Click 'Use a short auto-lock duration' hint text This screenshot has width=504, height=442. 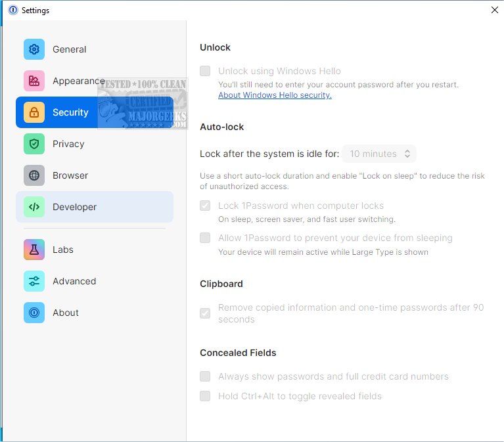(x=342, y=181)
